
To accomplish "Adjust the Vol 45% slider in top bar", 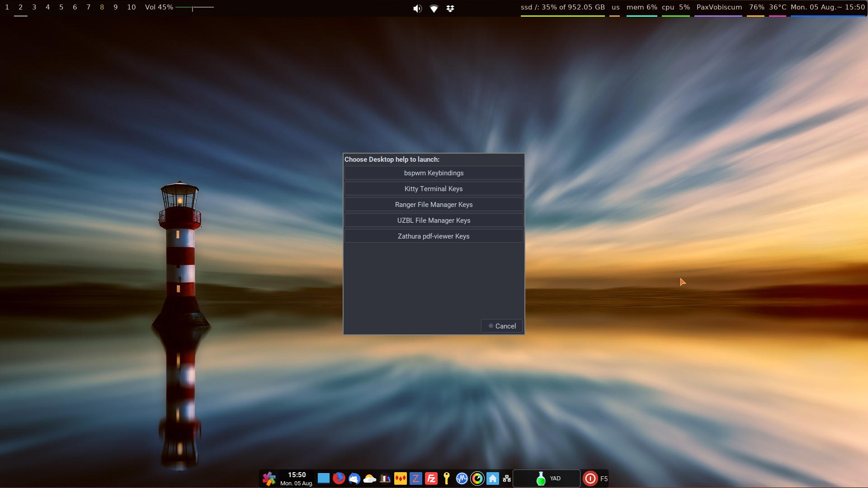I will [194, 8].
